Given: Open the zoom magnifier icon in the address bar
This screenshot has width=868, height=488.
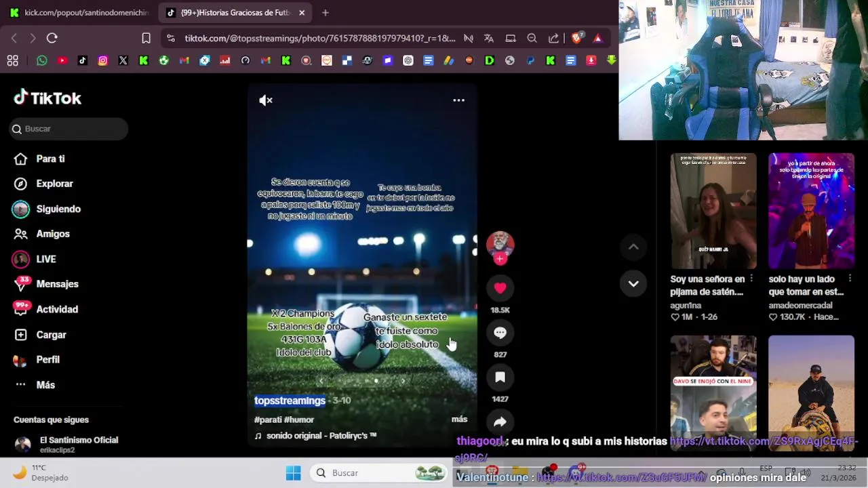Looking at the screenshot, I should (x=532, y=39).
